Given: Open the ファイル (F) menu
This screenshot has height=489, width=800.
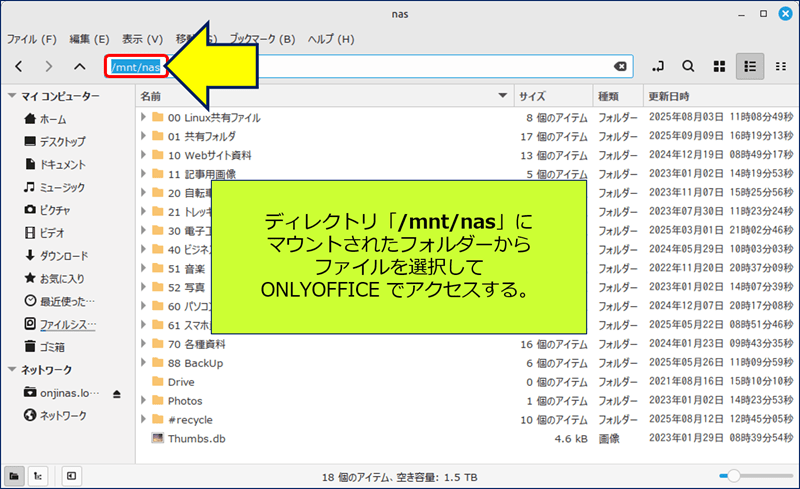Looking at the screenshot, I should point(32,39).
